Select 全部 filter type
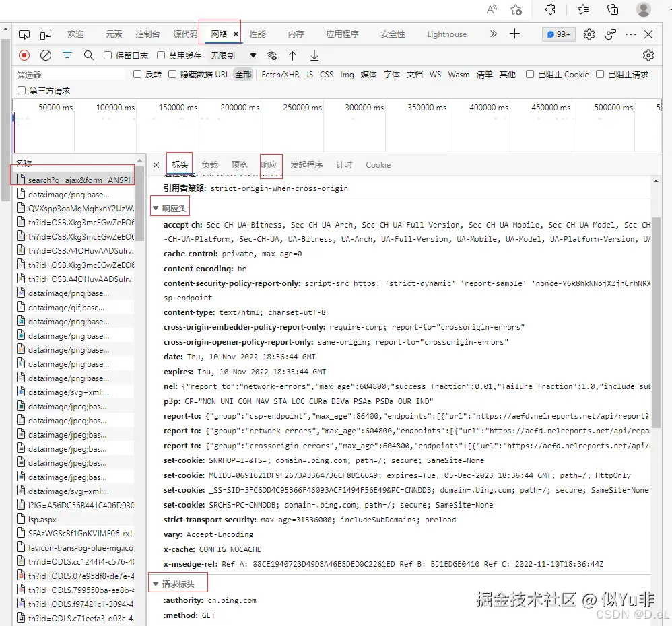672x626 pixels. coord(244,75)
